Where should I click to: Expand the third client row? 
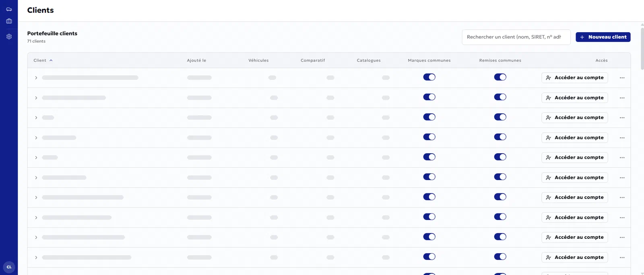pos(36,118)
